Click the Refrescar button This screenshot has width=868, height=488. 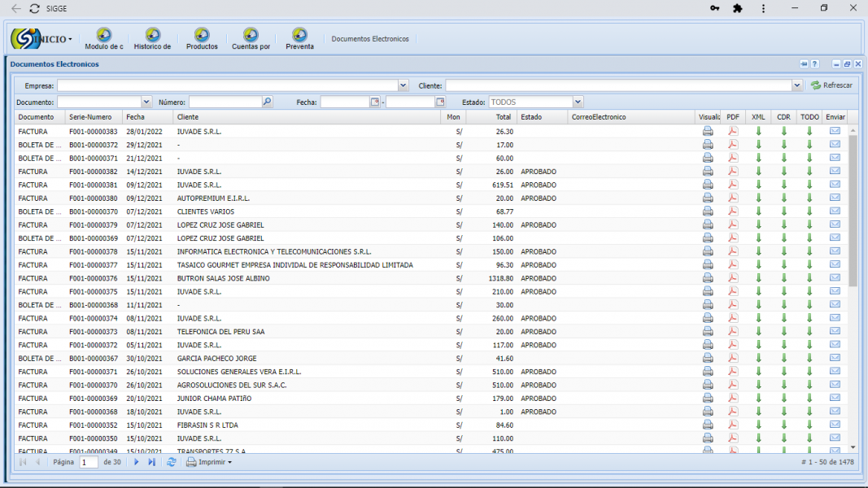[x=831, y=85]
